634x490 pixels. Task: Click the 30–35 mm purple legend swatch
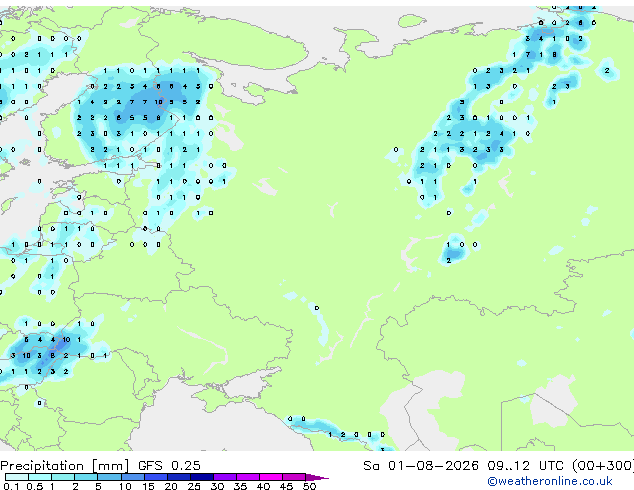224,477
